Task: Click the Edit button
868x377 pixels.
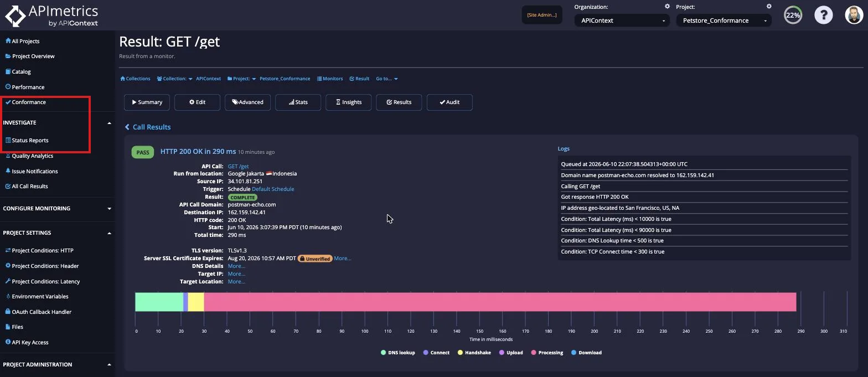Action: [x=197, y=102]
